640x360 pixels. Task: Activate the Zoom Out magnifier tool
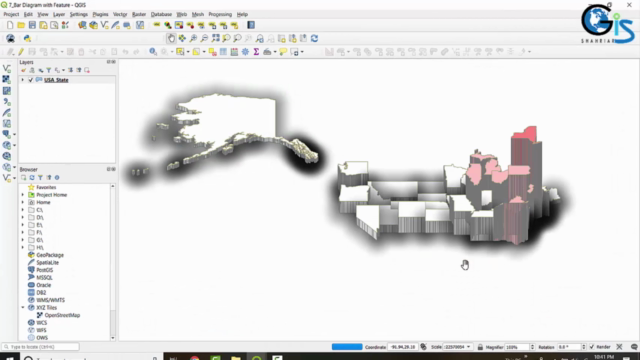tap(204, 38)
